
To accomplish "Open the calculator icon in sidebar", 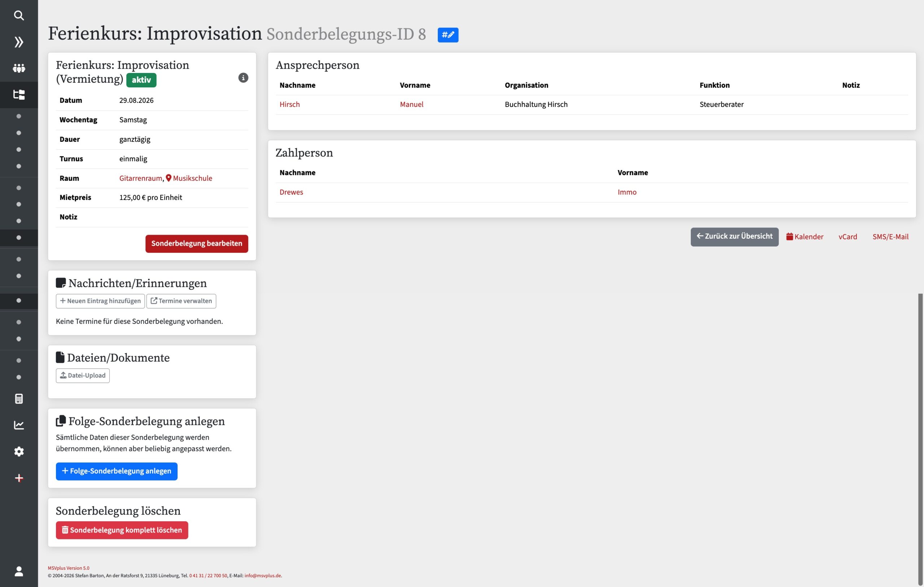I will [19, 399].
